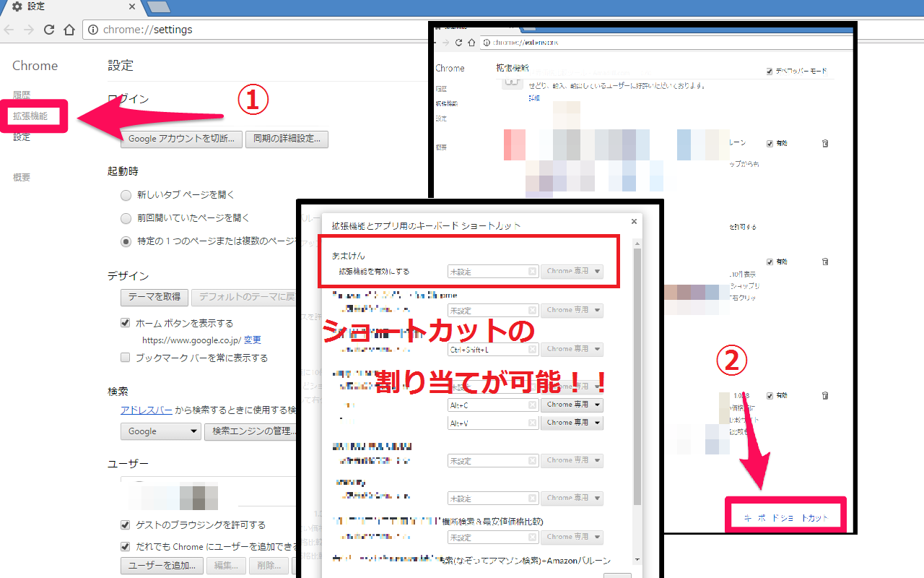The image size is (924, 578).
Task: Select 履歴 in extensions window sidebar
Action: [x=441, y=88]
